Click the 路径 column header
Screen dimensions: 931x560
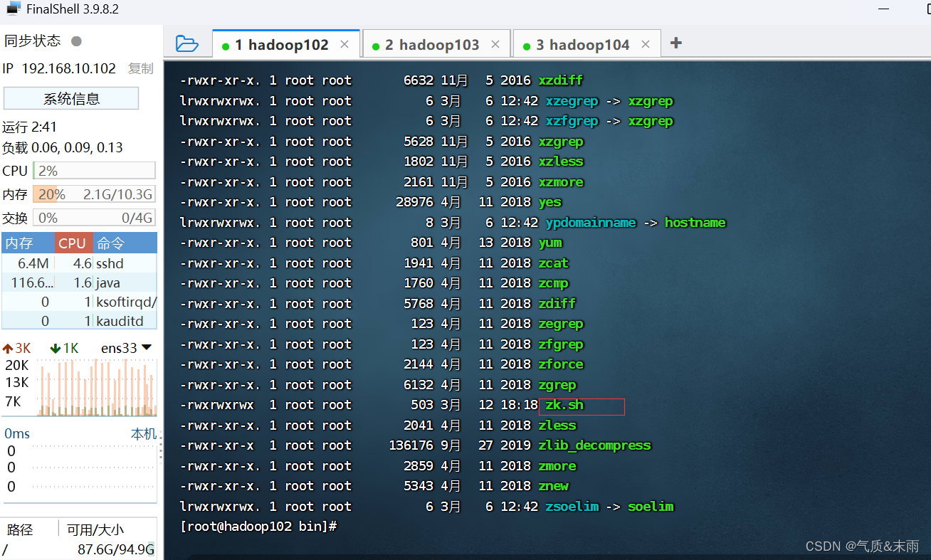click(20, 529)
